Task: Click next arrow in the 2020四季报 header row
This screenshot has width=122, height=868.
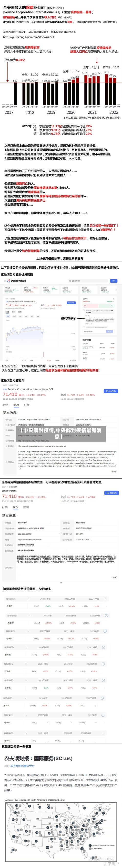Action: (x=103, y=647)
